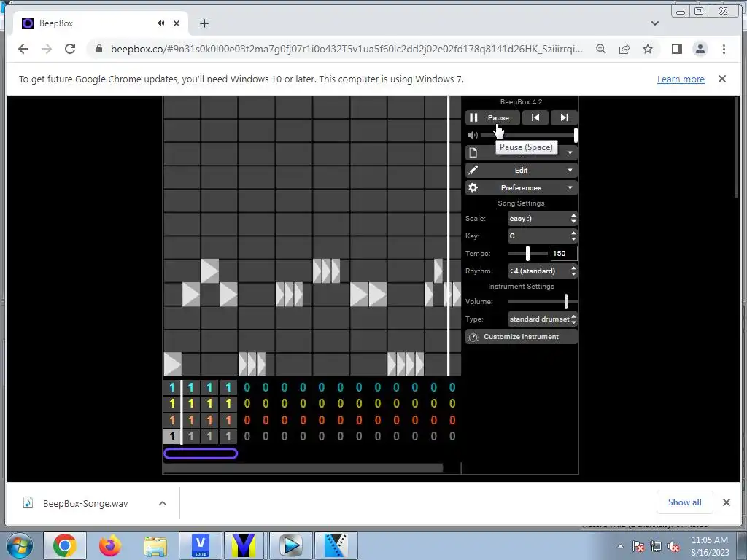The width and height of the screenshot is (747, 560).
Task: Open BeepBox-Songe.wav download
Action: (86, 503)
